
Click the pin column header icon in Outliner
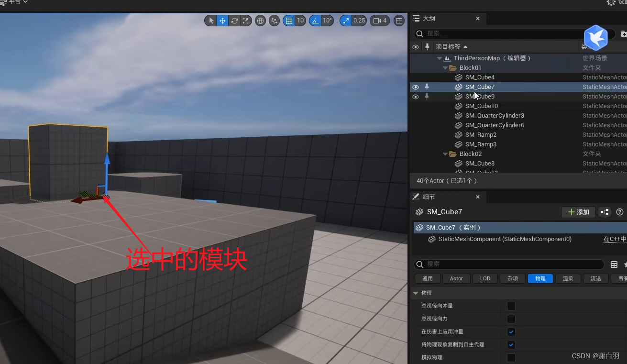427,46
